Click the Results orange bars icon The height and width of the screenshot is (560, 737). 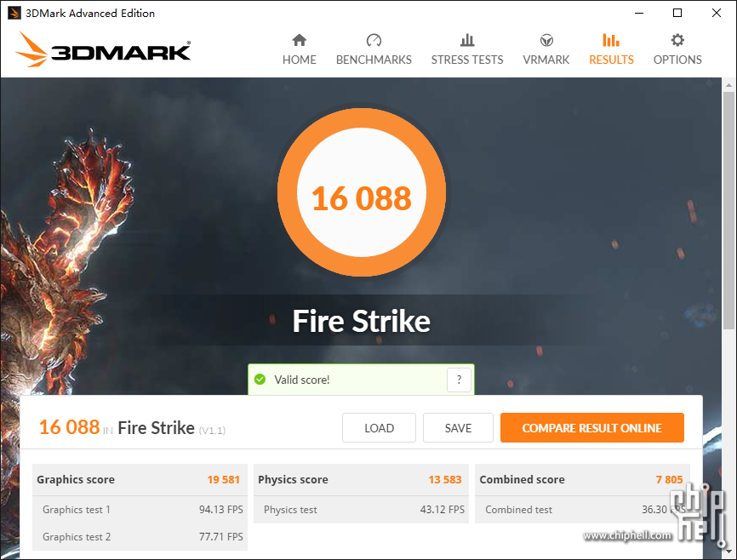(611, 41)
